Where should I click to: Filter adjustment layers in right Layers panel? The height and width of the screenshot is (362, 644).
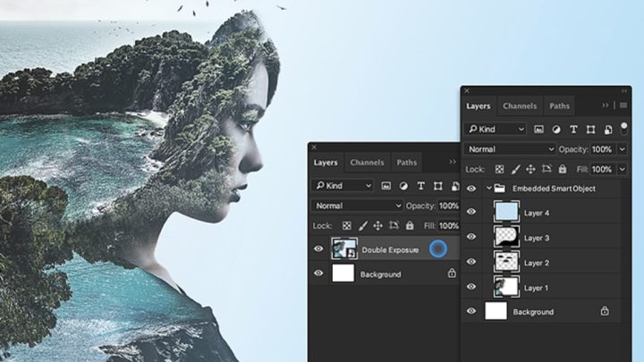556,130
